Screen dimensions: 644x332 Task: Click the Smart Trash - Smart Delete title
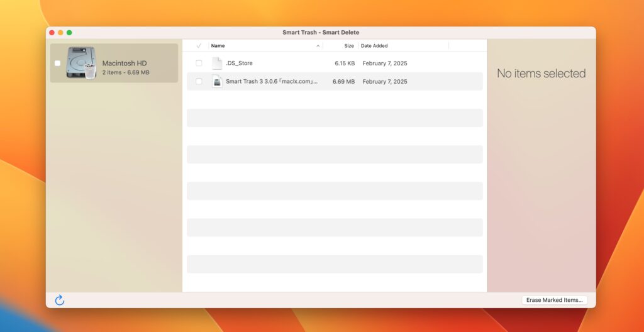[x=321, y=33]
